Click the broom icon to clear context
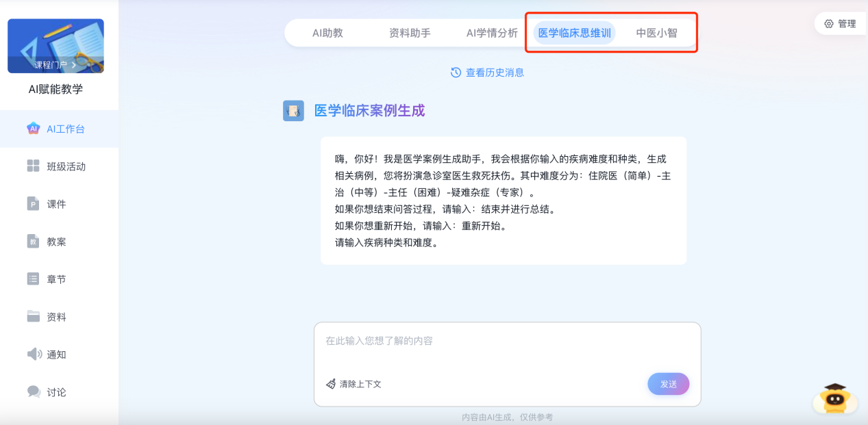Screen dimensions: 868x425 click(331, 384)
